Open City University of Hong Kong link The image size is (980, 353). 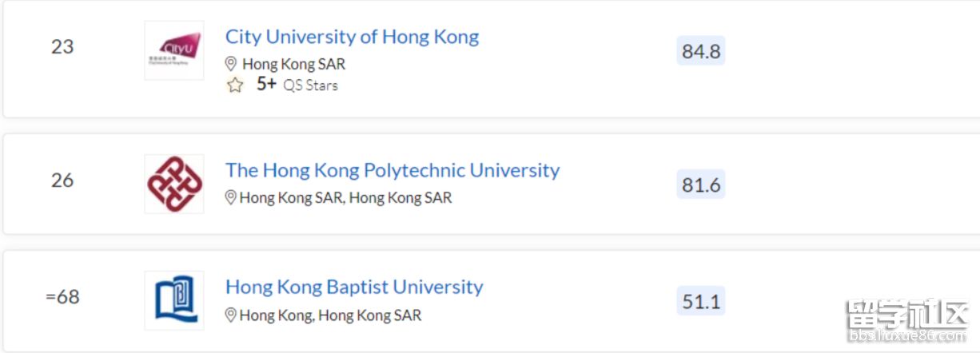[x=352, y=37]
